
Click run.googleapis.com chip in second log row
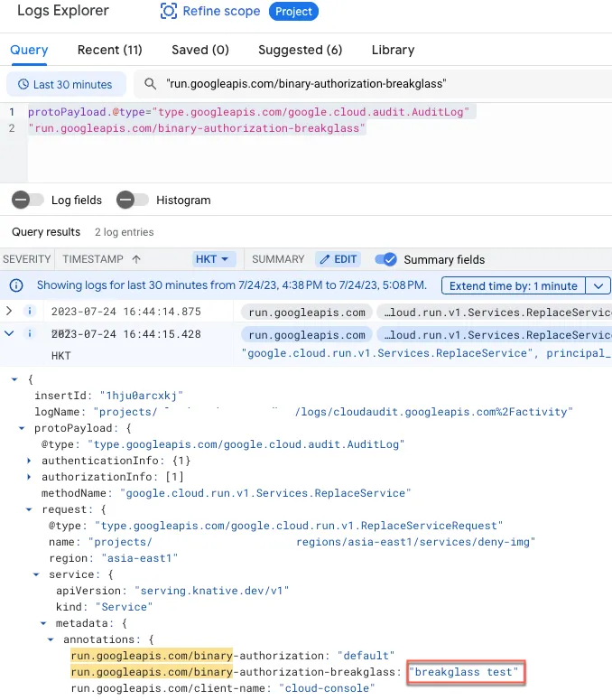click(307, 335)
